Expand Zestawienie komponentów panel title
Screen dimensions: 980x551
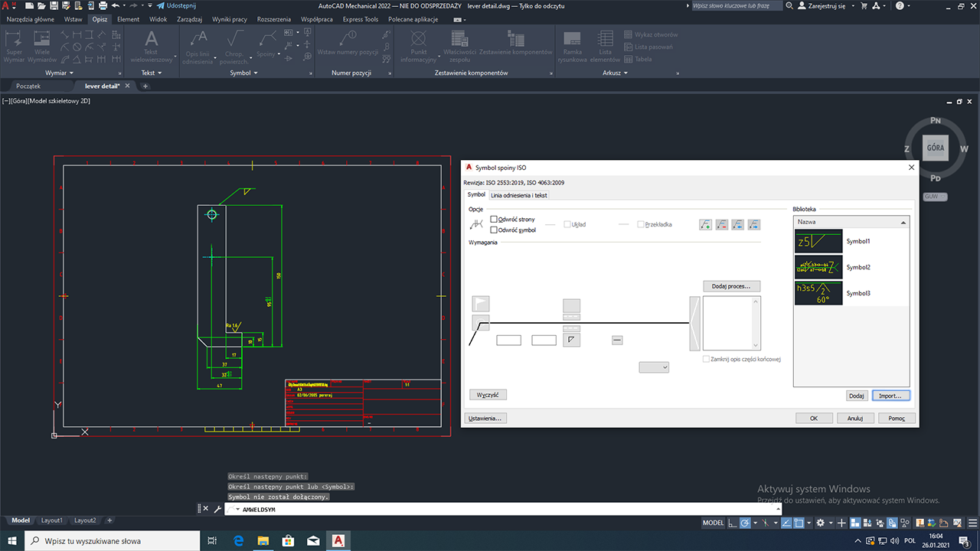471,73
